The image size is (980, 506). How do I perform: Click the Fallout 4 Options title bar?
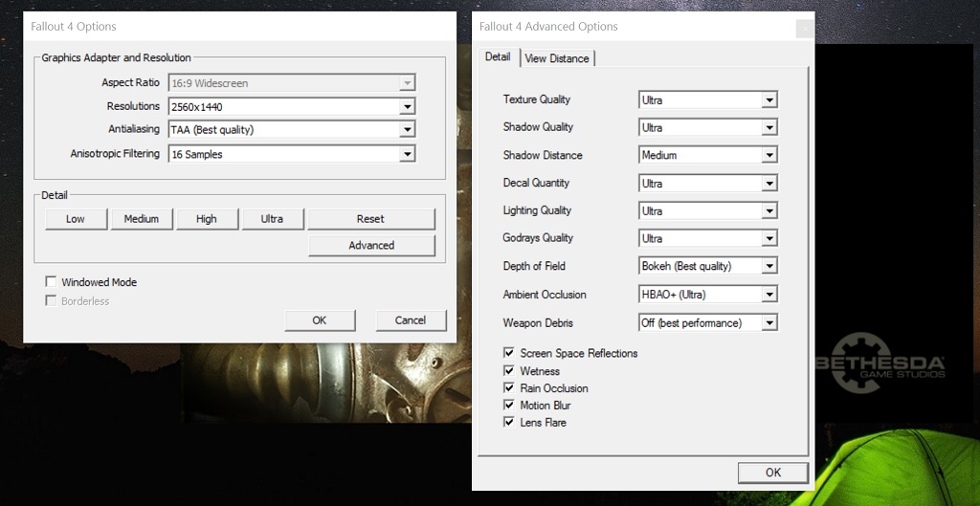click(239, 26)
